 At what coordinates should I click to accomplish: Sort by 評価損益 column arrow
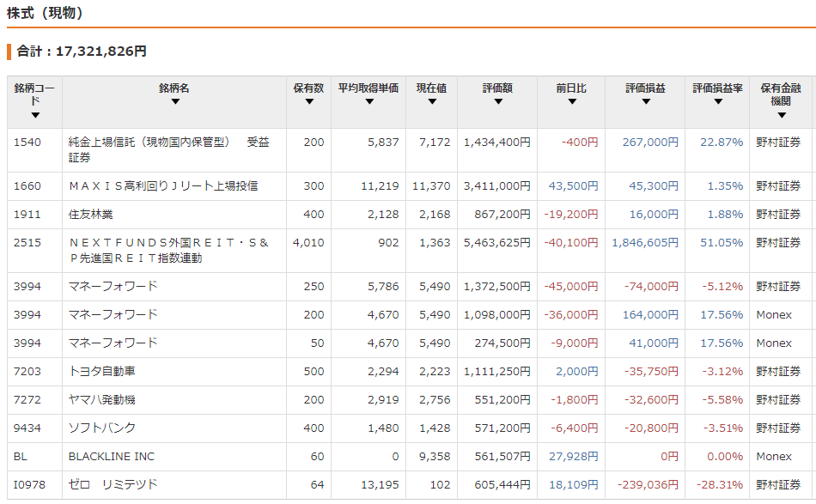pyautogui.click(x=646, y=101)
